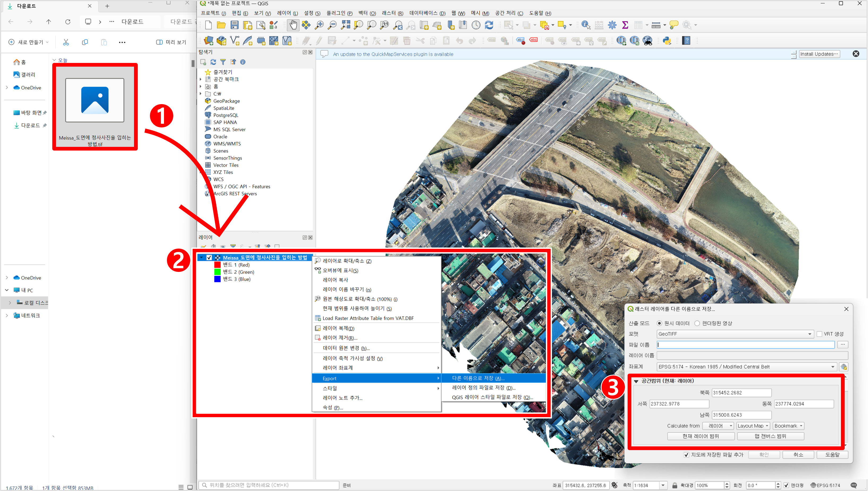Image resolution: width=868 pixels, height=491 pixels.
Task: Refresh the map canvas
Action: click(489, 25)
